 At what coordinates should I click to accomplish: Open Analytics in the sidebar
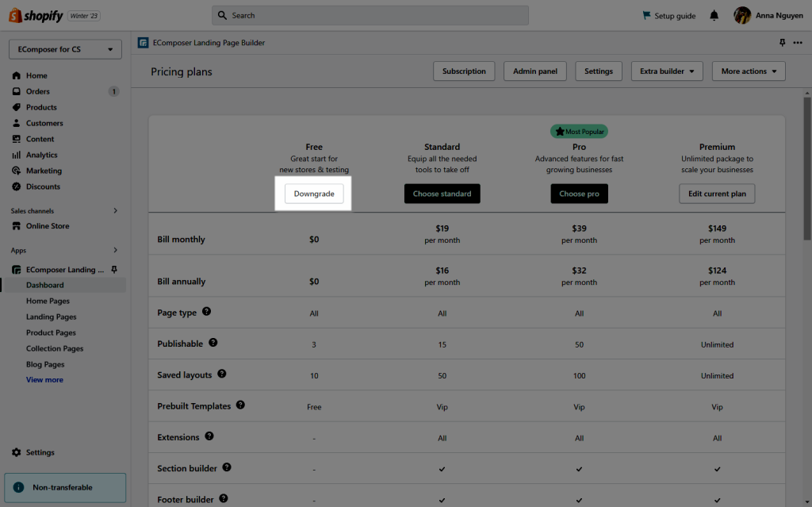point(42,155)
